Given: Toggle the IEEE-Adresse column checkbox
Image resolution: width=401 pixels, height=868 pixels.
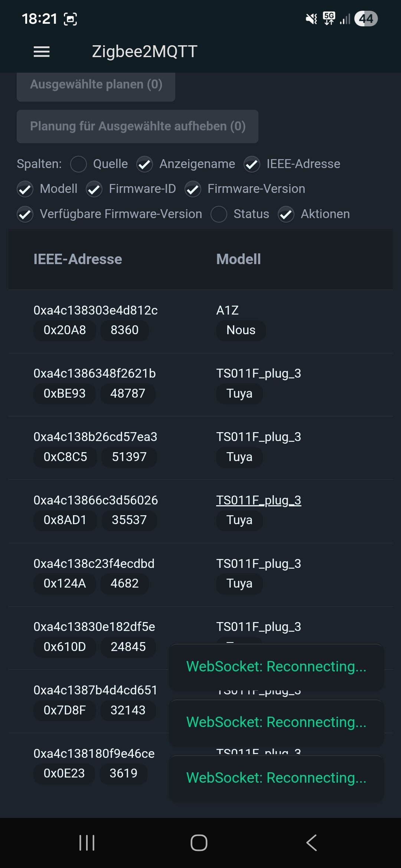Looking at the screenshot, I should point(252,164).
